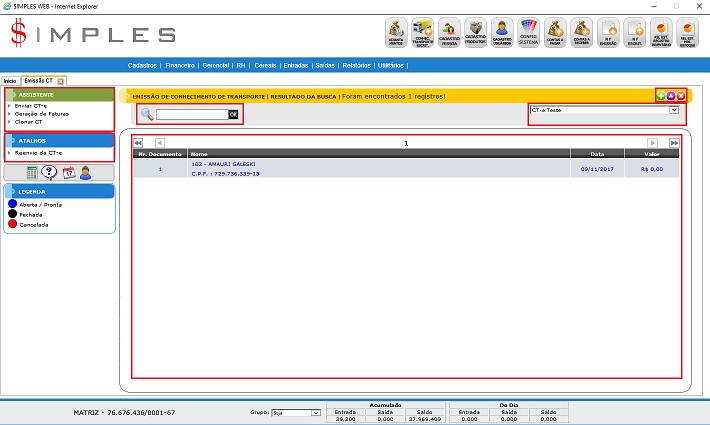Open the Cadastro Produtos toolbar icon
This screenshot has width=710, height=425.
tap(476, 33)
